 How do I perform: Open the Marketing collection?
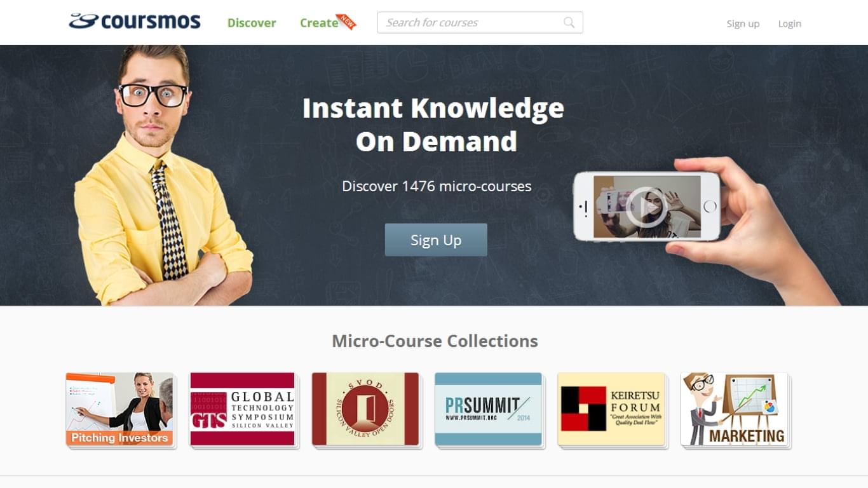pos(735,410)
